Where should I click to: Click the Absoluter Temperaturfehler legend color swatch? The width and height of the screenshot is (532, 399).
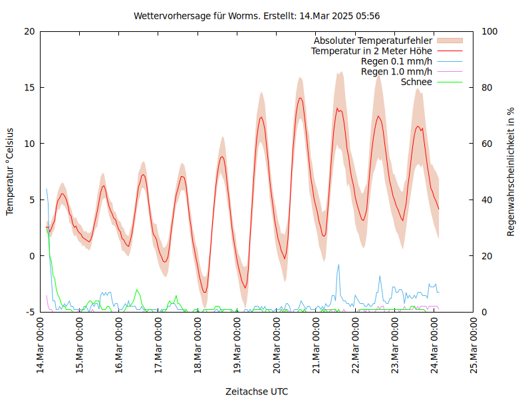coord(449,41)
